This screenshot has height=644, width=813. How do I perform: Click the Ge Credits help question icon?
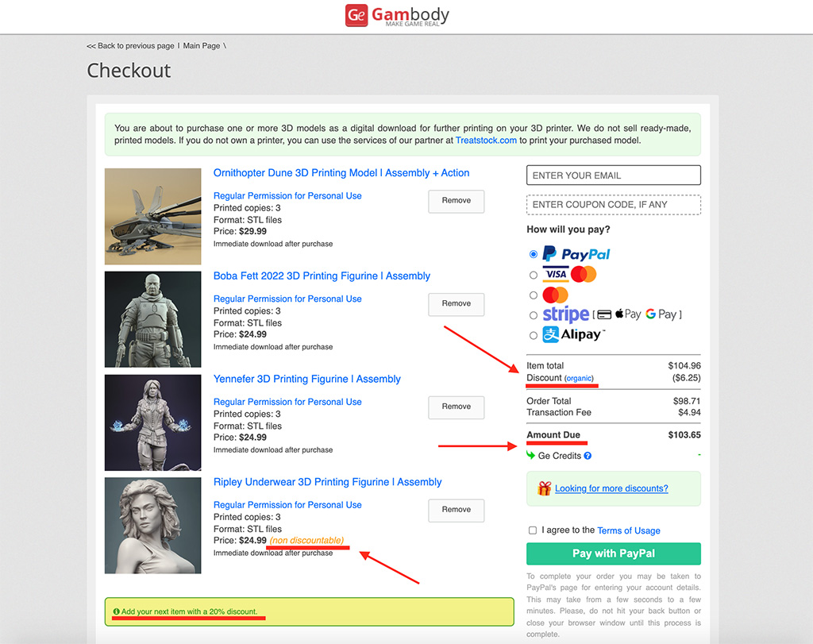pyautogui.click(x=588, y=456)
